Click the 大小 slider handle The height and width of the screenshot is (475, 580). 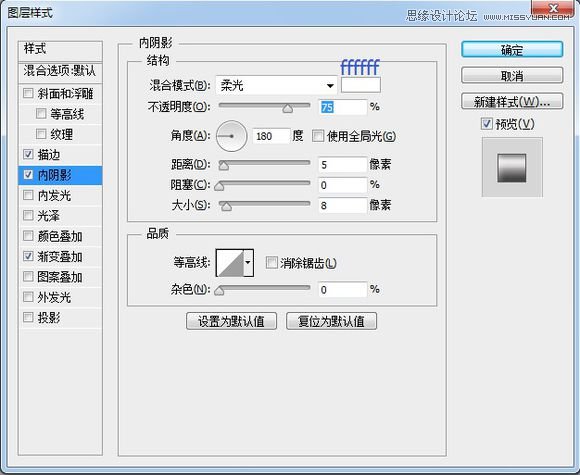tap(226, 206)
